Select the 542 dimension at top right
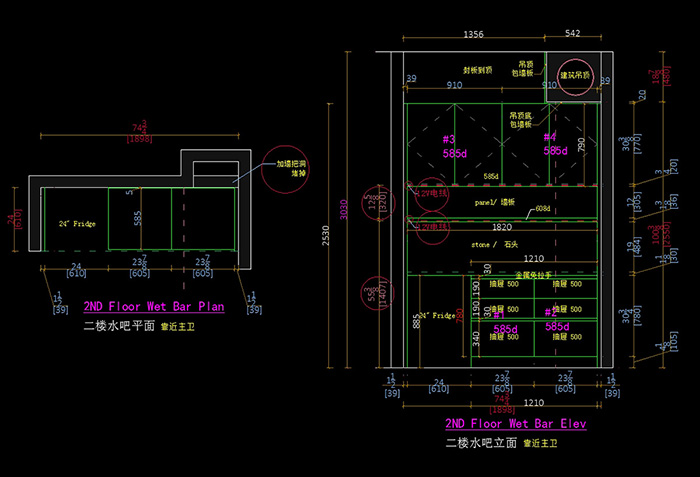700x477 pixels. click(x=572, y=35)
